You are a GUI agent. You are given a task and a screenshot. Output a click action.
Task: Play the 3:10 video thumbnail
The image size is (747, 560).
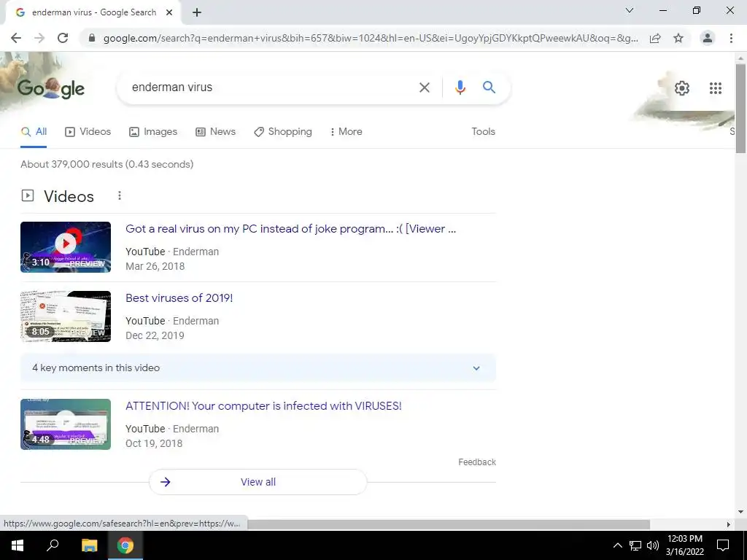66,247
